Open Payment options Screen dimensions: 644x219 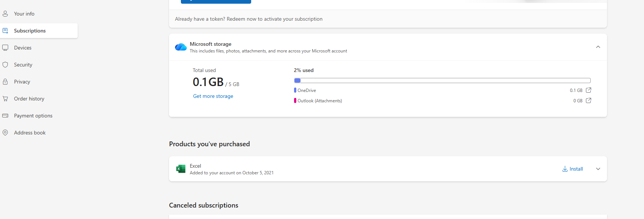33,116
